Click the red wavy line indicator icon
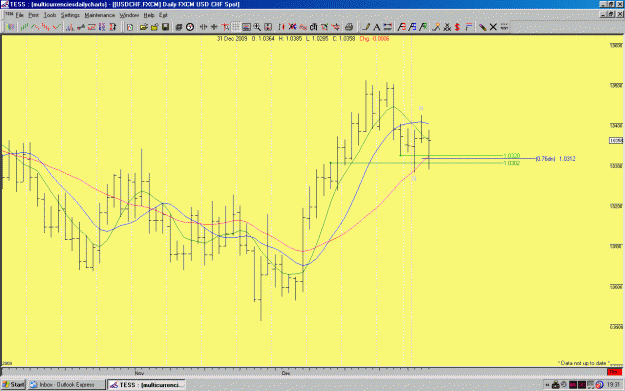This screenshot has width=625, height=391. coord(303,27)
